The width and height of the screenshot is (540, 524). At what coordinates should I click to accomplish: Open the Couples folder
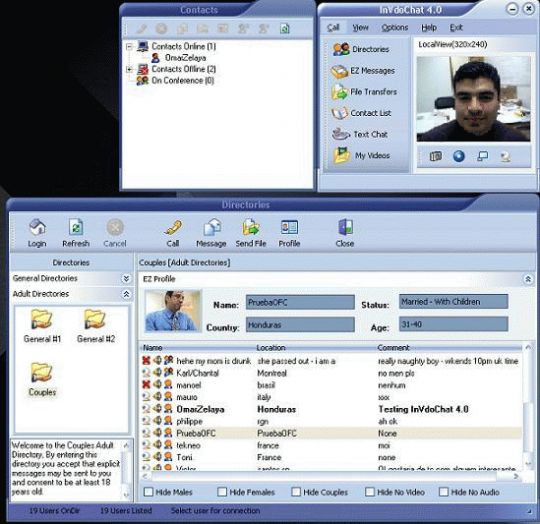tap(42, 379)
